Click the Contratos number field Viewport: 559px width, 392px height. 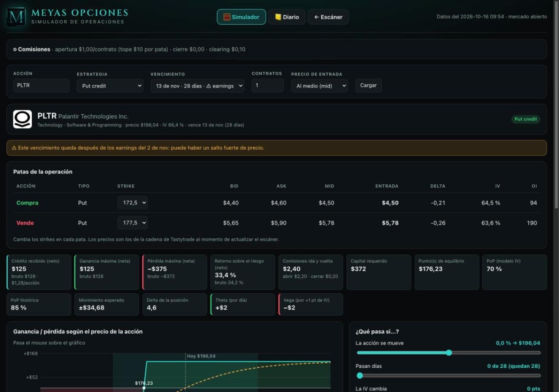coord(268,85)
